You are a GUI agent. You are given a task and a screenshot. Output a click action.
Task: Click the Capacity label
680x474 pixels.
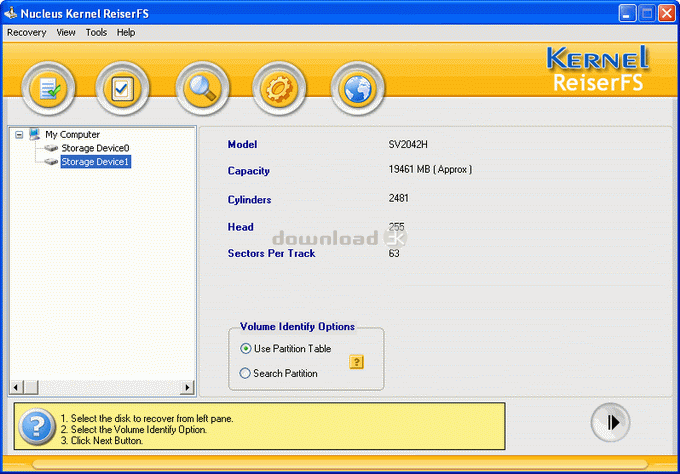click(x=248, y=171)
